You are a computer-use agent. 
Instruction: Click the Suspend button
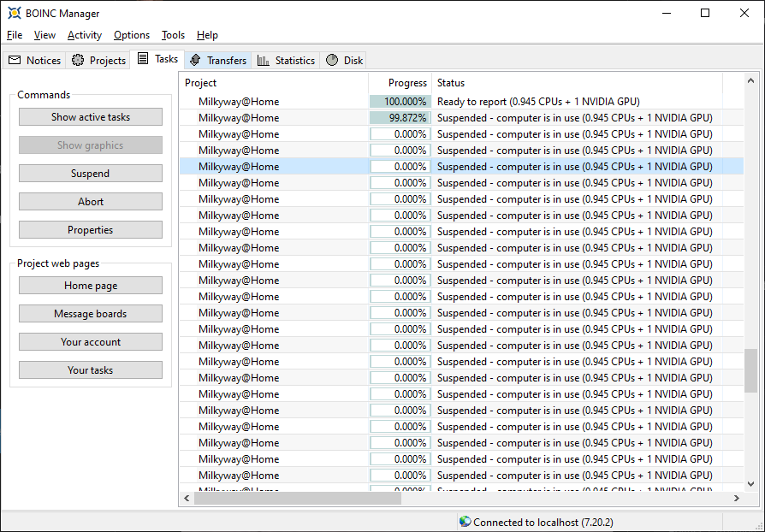tap(91, 173)
